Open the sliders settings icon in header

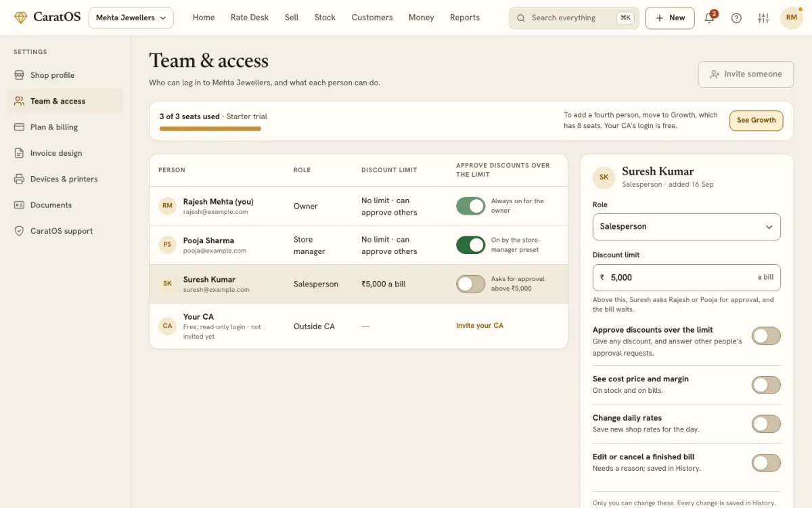point(763,18)
